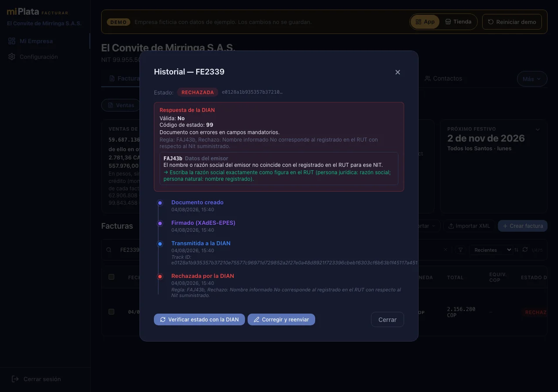558x392 pixels.
Task: Click the Rechazada por la DIAN dot
Action: 160,277
